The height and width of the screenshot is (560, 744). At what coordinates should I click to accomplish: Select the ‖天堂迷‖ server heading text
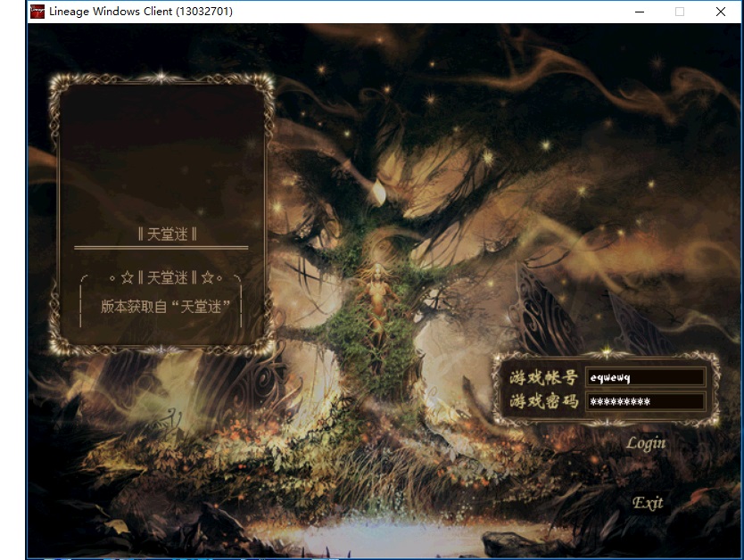(x=167, y=234)
